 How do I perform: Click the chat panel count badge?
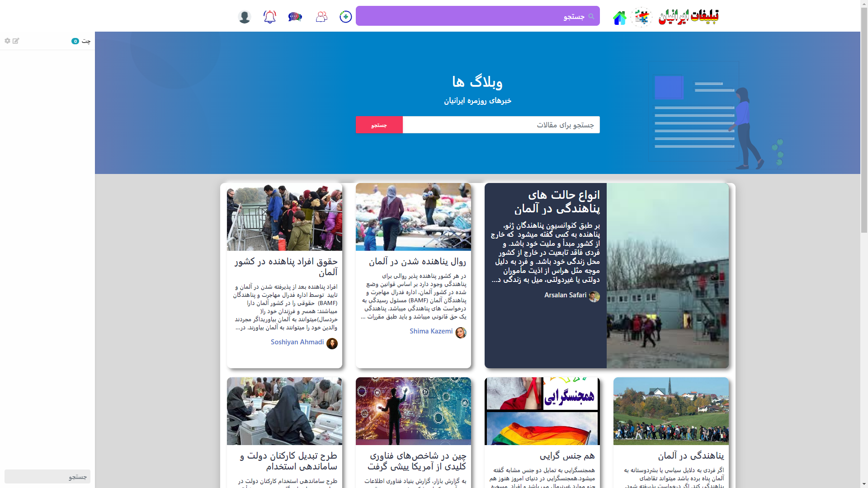click(75, 41)
